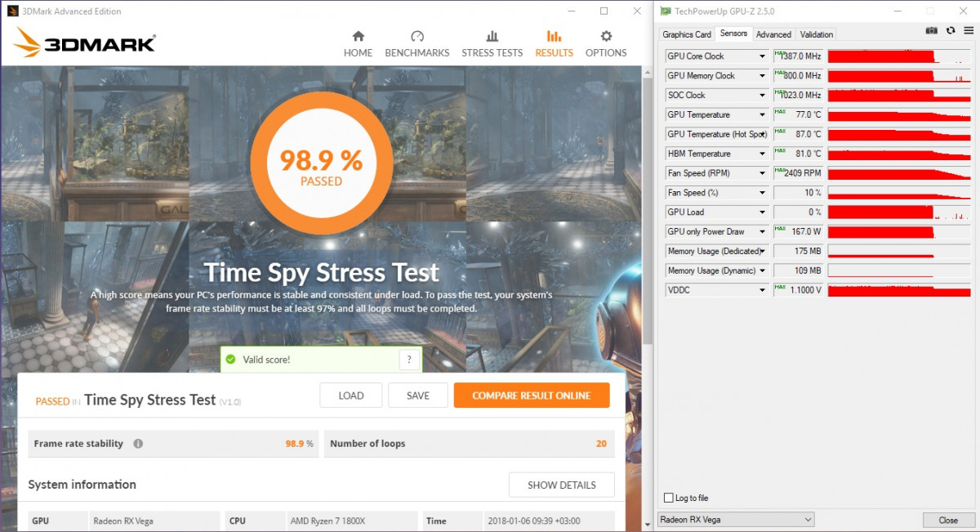Viewport: 980px width, 532px height.
Task: Open GPU only Power Draw dropdown
Action: tap(763, 232)
